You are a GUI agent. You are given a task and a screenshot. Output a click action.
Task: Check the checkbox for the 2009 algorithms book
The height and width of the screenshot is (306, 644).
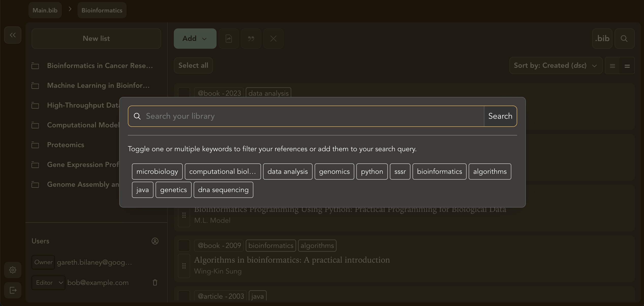coord(184,245)
